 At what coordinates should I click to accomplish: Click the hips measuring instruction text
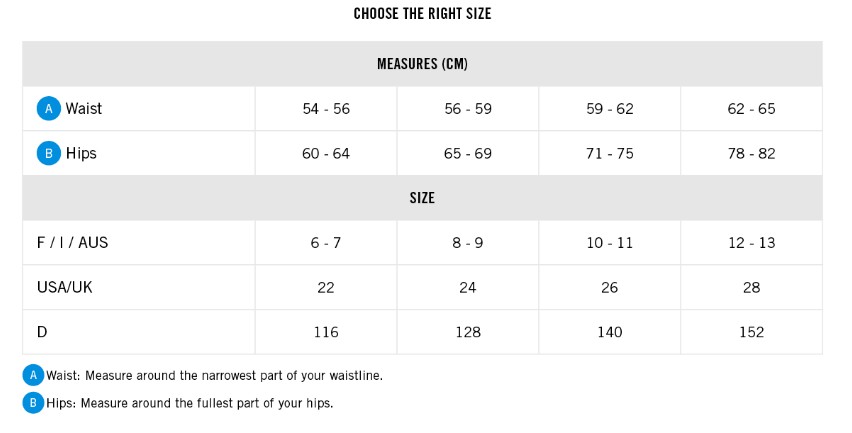190,403
